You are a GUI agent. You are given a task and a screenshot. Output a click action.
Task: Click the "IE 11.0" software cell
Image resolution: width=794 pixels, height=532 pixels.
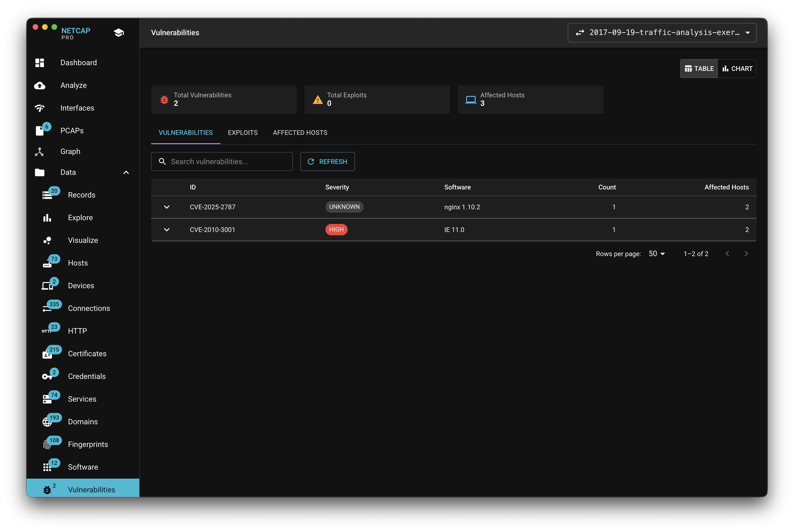tap(454, 230)
